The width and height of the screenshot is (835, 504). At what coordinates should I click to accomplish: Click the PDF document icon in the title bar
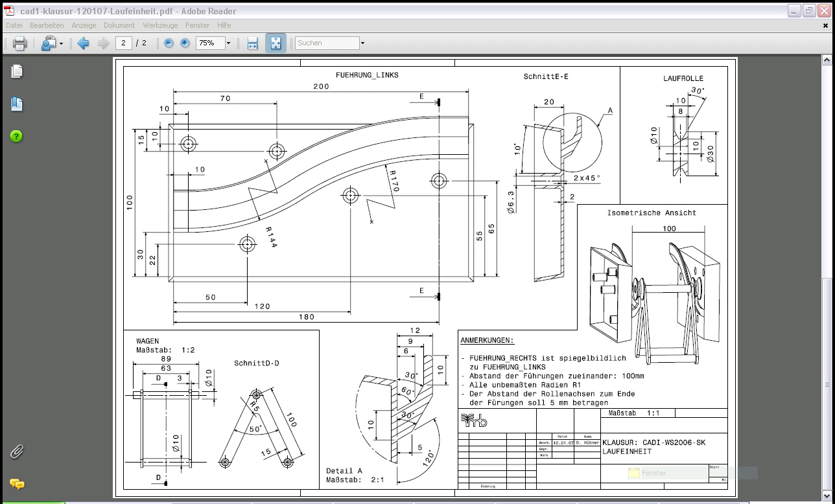coord(10,10)
